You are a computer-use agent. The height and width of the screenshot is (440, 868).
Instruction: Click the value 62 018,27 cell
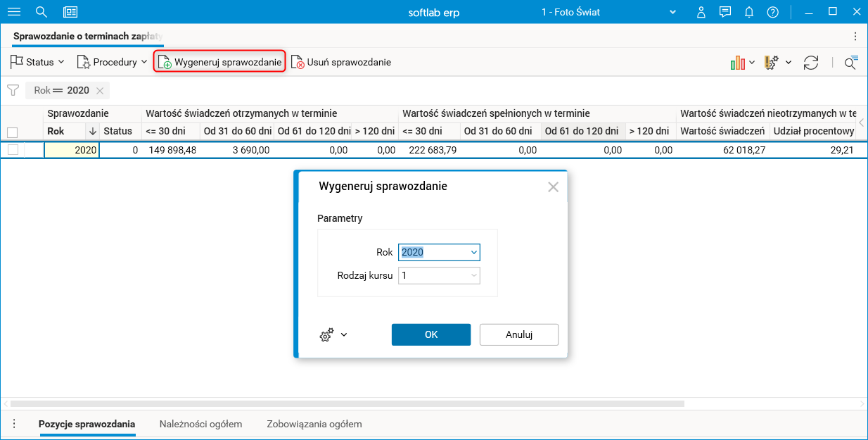point(722,150)
